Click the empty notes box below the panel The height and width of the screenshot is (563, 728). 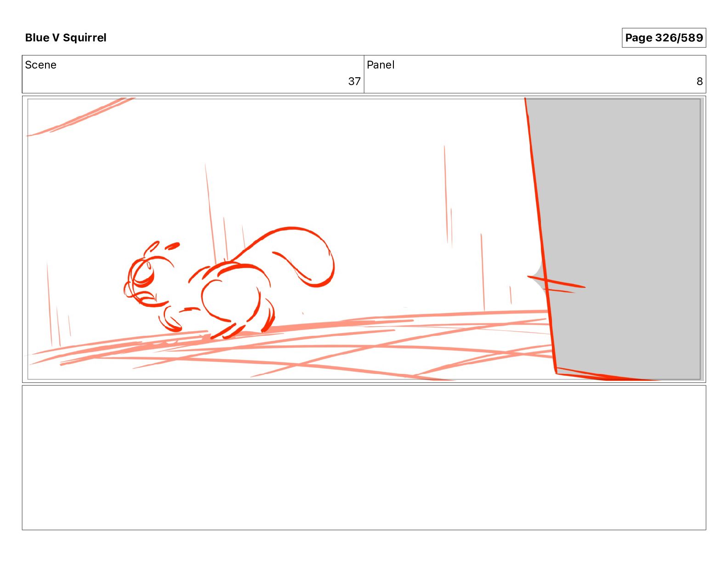pos(364,458)
